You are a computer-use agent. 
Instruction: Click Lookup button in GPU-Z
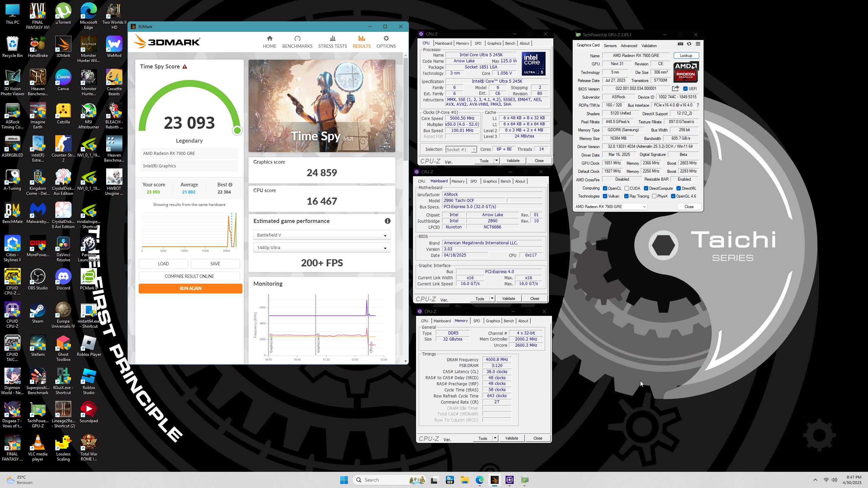point(686,56)
